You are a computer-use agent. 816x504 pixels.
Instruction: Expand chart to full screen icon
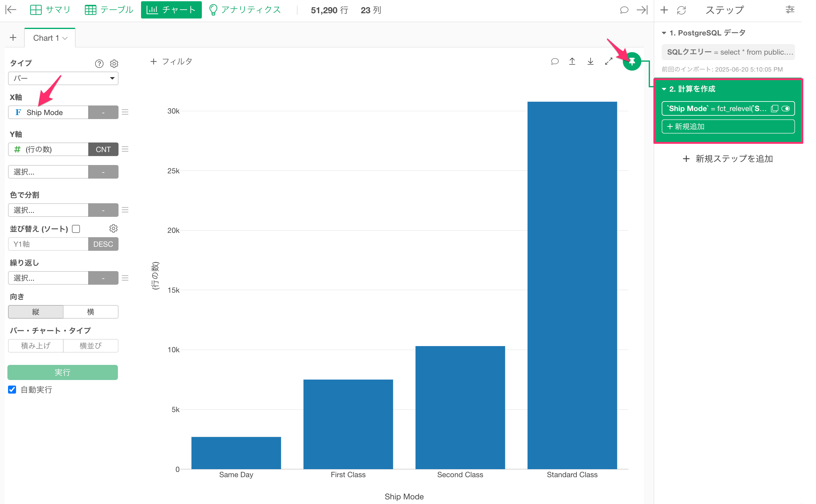tap(609, 61)
